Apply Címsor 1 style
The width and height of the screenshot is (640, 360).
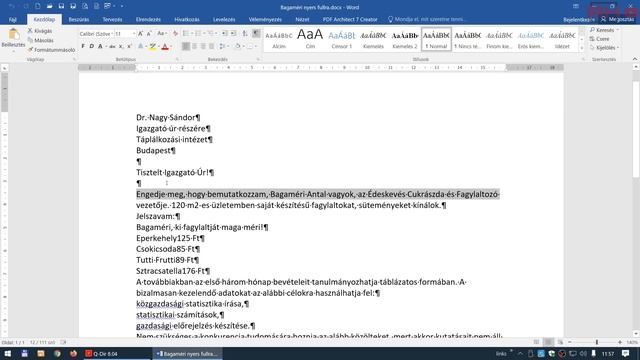click(x=342, y=39)
